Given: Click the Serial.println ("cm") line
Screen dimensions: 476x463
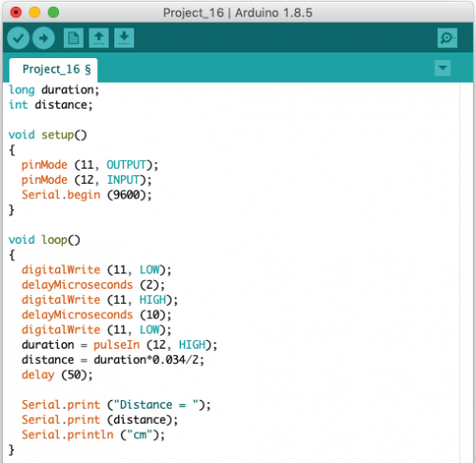Looking at the screenshot, I should 93,434.
